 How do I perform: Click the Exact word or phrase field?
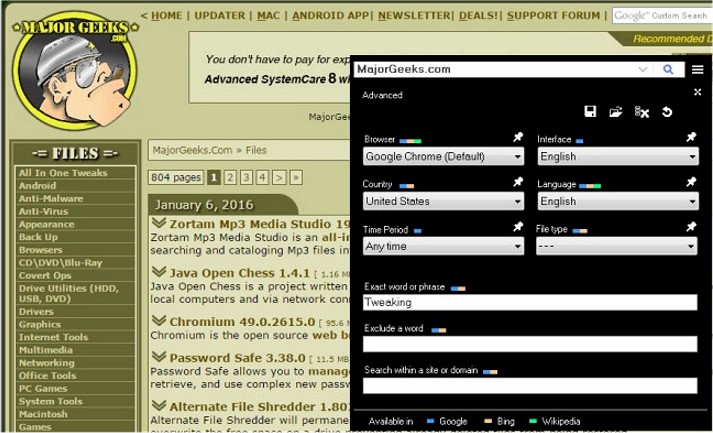530,302
